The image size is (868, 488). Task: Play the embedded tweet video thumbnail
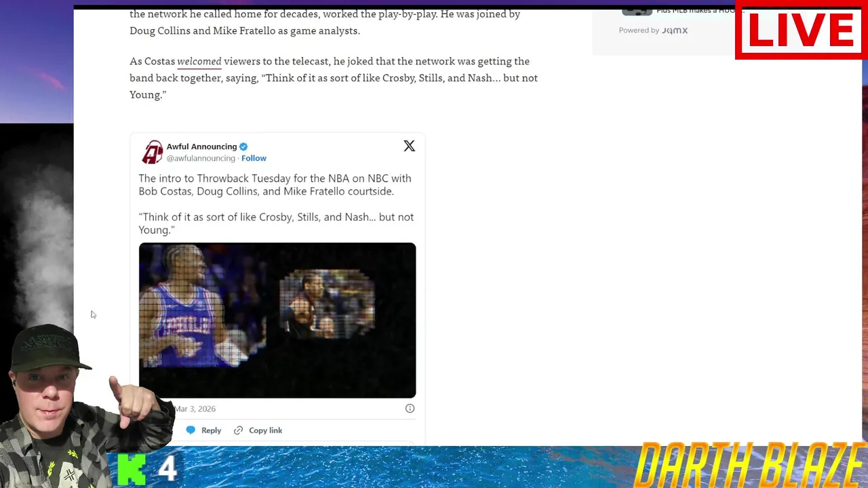coord(277,320)
